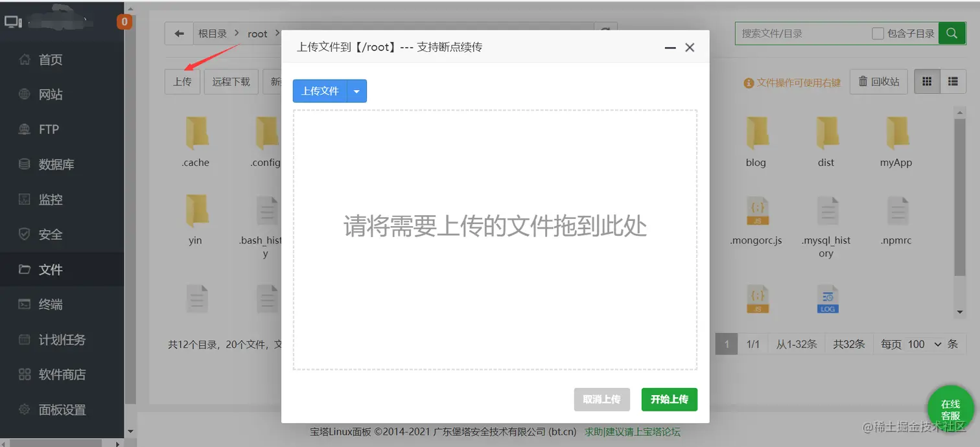Click page number 1 in pagination
Screen dimensions: 980x447
(x=727, y=344)
